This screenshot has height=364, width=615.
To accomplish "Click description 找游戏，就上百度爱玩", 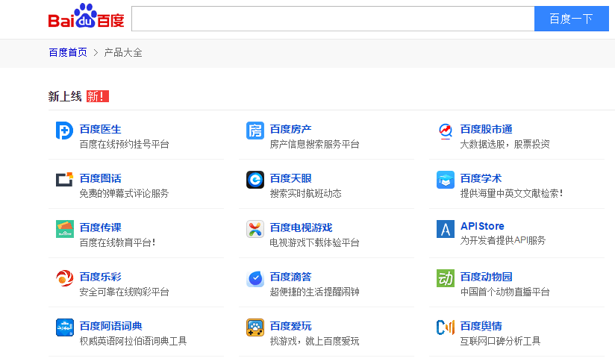I will pyautogui.click(x=314, y=342).
